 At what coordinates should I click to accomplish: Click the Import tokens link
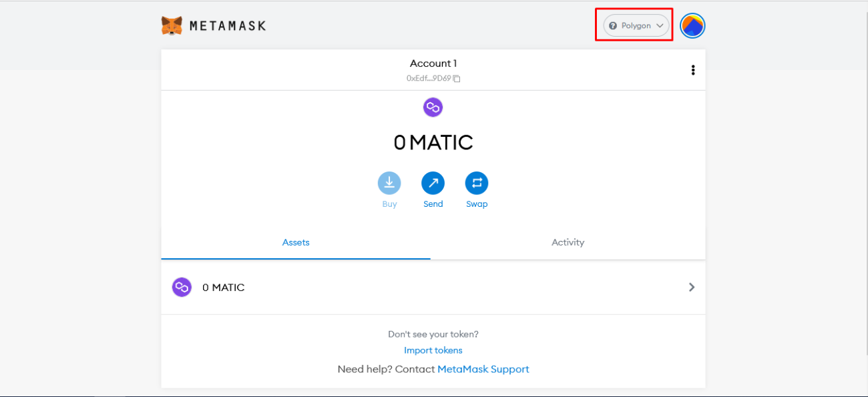pyautogui.click(x=433, y=350)
